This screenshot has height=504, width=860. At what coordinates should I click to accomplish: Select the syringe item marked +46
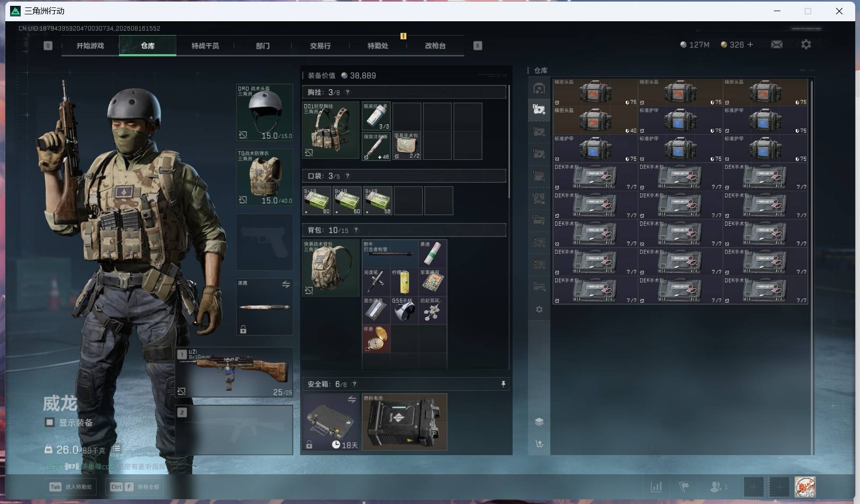tap(376, 146)
